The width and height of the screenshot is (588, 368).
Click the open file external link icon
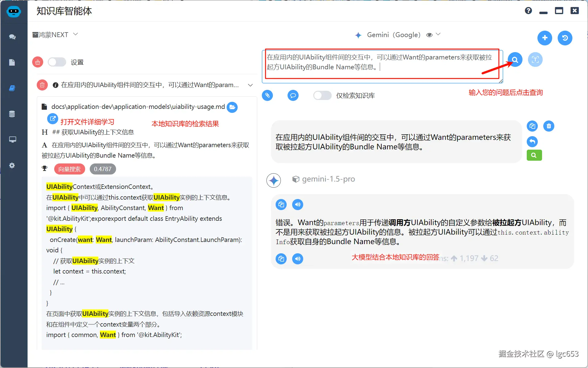52,118
